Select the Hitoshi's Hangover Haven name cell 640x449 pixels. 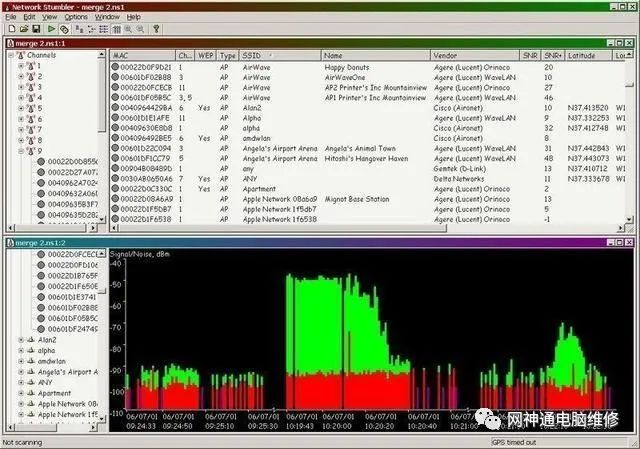click(x=366, y=159)
